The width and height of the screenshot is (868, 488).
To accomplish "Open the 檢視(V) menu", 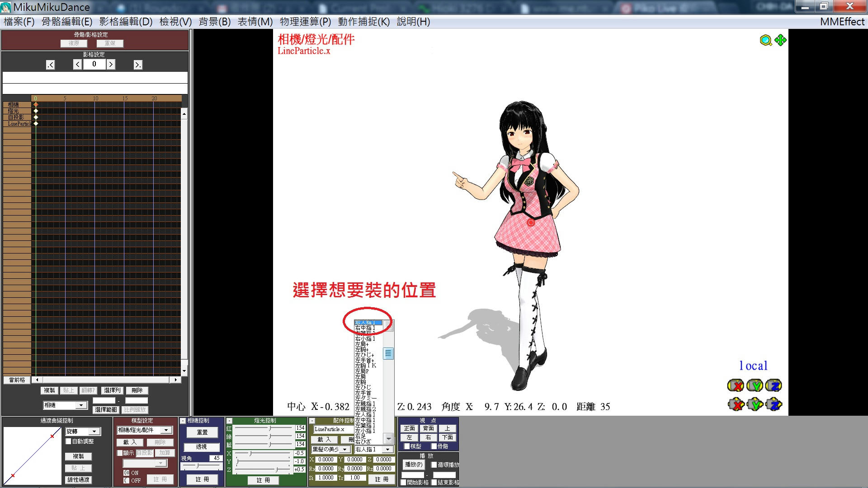I will pos(175,22).
